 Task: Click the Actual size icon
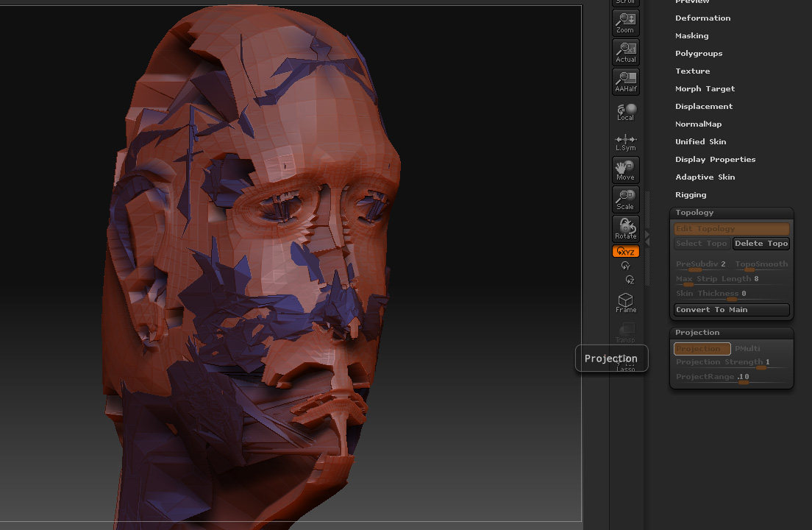point(626,52)
